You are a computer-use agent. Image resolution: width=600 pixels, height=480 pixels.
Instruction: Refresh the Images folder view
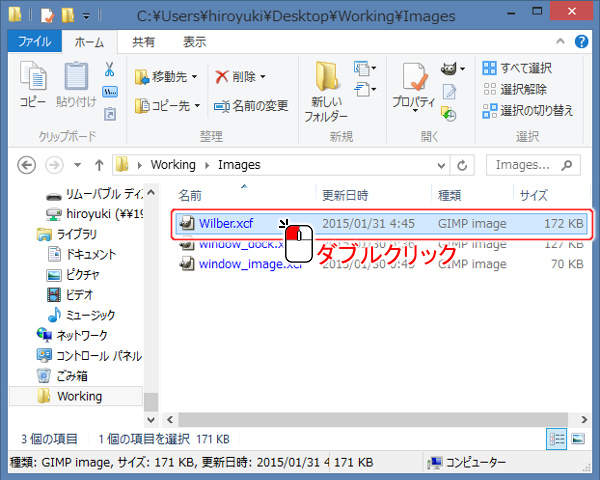point(462,165)
